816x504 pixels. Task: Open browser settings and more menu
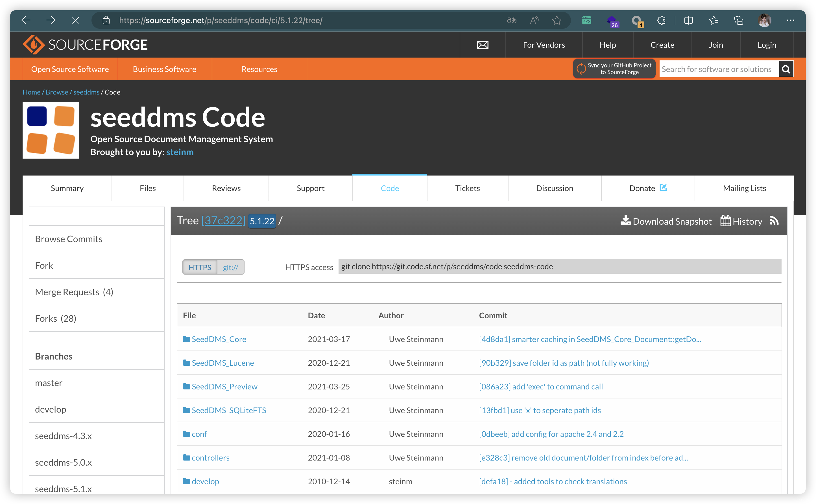point(790,20)
